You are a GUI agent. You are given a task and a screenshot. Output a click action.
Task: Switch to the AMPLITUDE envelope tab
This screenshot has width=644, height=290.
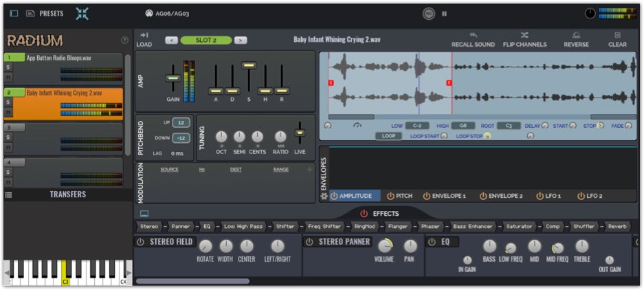(x=355, y=196)
